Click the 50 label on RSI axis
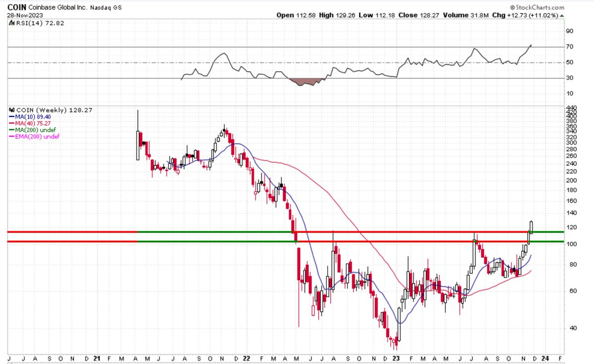 coord(570,62)
